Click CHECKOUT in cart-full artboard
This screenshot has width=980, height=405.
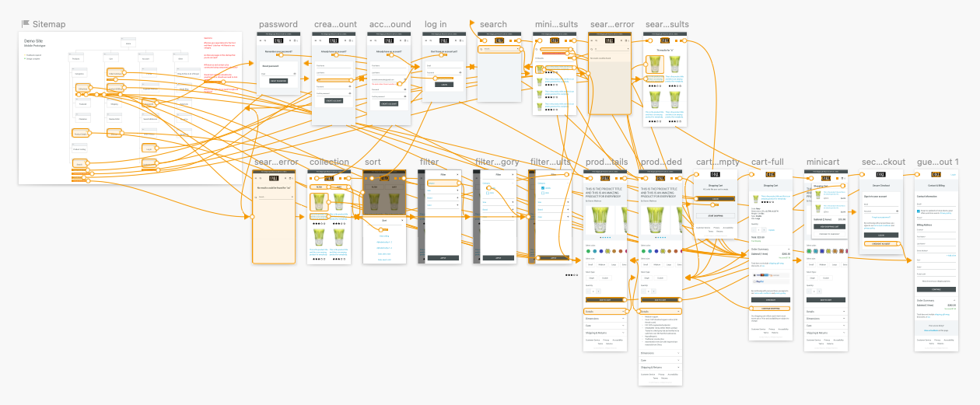pos(771,300)
